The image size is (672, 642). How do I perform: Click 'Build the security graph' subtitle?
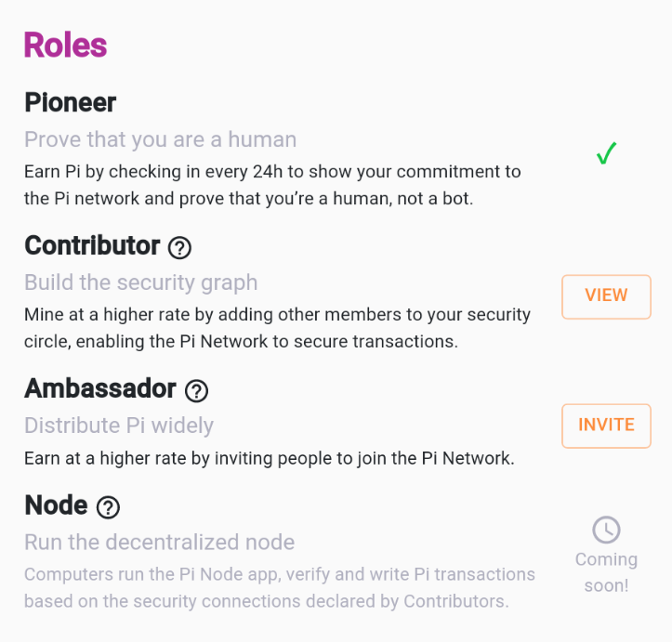pos(141,283)
